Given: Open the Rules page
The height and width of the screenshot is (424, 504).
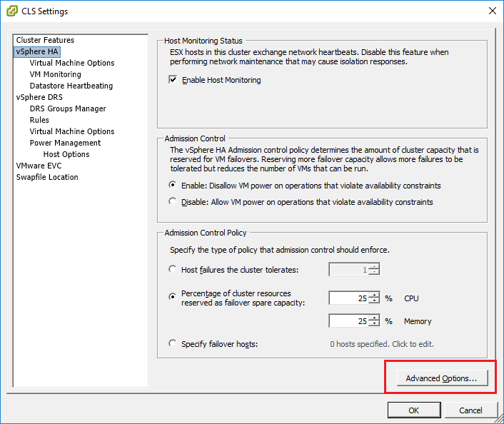Looking at the screenshot, I should coord(39,120).
